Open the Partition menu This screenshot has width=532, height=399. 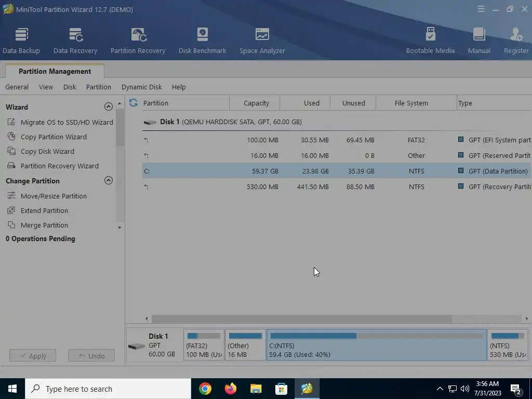pyautogui.click(x=98, y=87)
